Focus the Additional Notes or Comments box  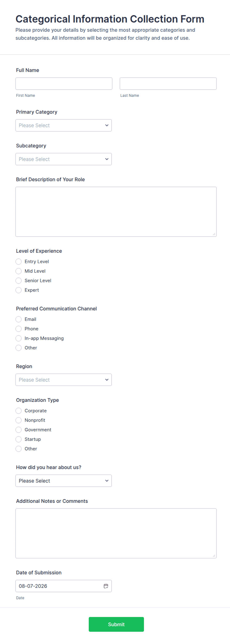(116, 533)
